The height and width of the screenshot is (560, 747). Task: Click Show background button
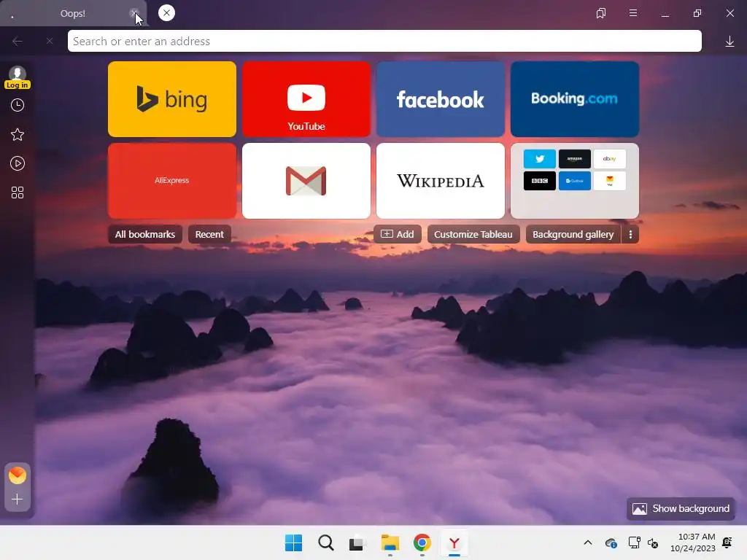[x=681, y=508]
